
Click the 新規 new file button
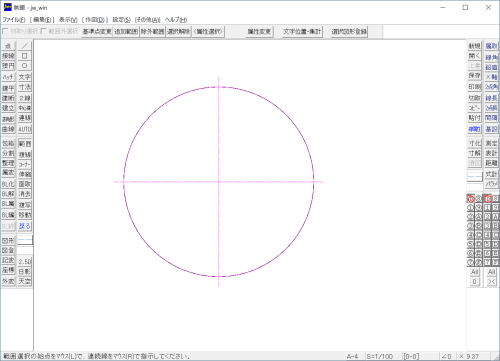click(x=475, y=46)
